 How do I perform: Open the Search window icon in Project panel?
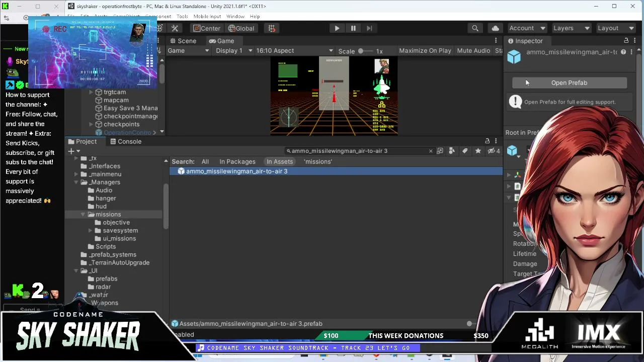click(x=440, y=151)
